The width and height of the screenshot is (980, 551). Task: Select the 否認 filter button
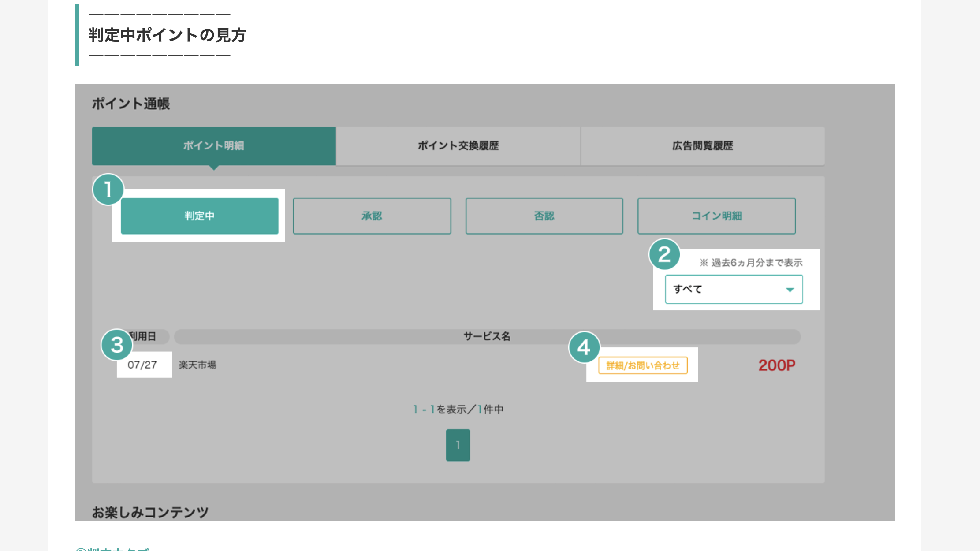(544, 216)
